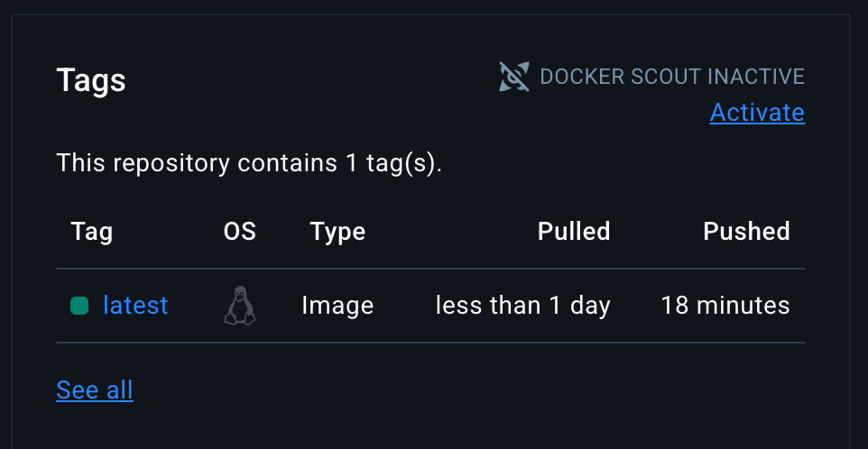The width and height of the screenshot is (868, 449).
Task: Click the 'This repository contains 1 tag(s)' text
Action: point(249,163)
